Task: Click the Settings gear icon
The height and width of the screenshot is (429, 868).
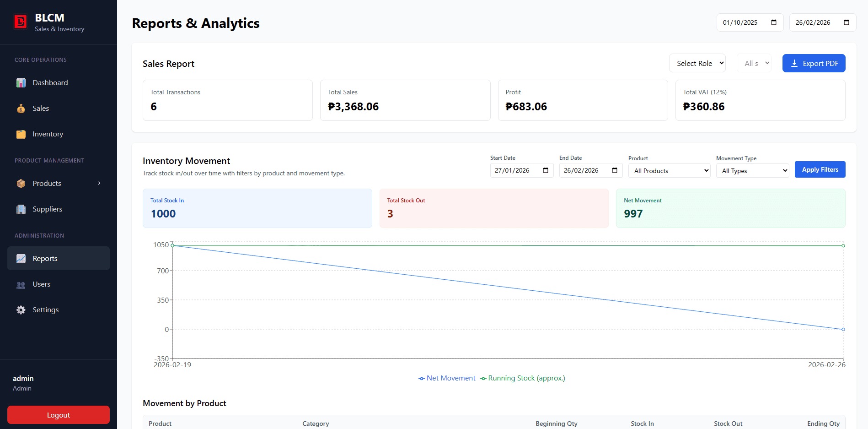Action: pyautogui.click(x=21, y=310)
